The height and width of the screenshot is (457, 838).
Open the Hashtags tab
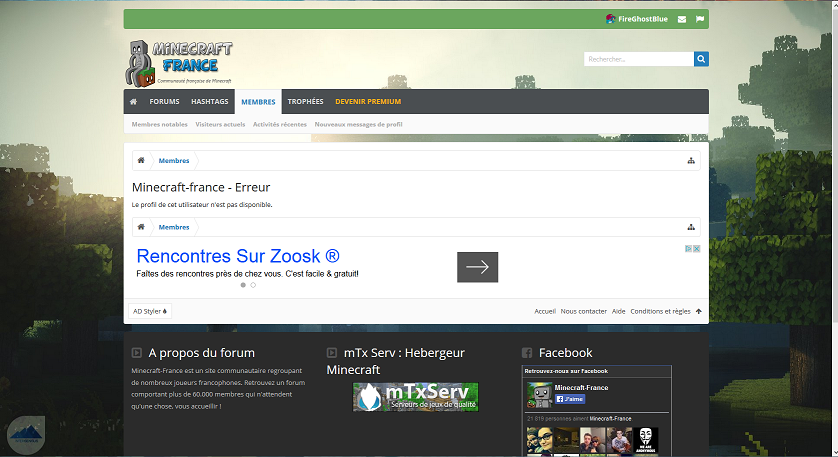coord(210,102)
